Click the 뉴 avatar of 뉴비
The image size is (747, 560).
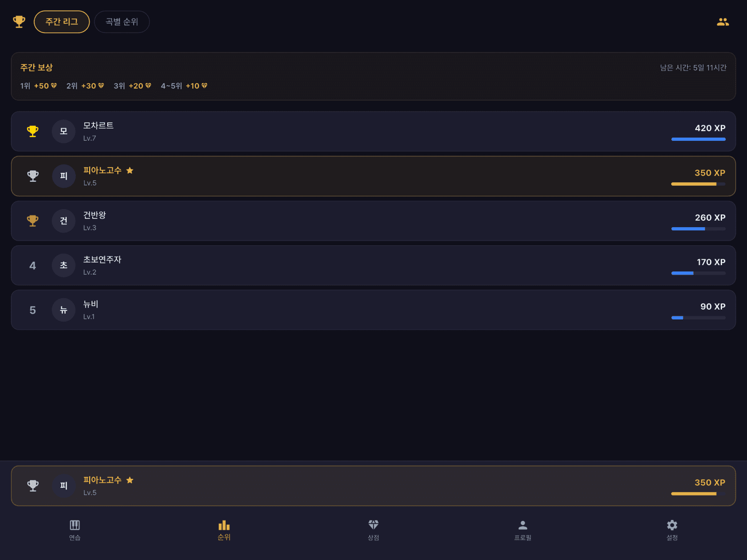coord(63,310)
